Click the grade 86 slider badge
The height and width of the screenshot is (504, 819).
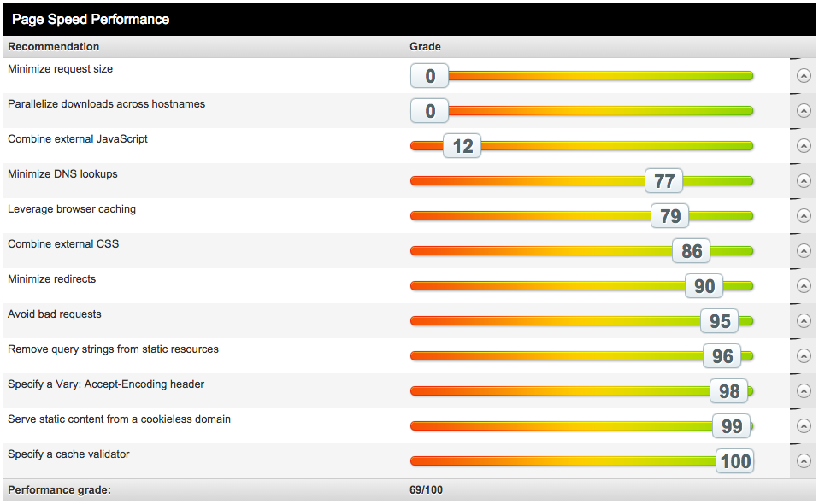pos(692,251)
